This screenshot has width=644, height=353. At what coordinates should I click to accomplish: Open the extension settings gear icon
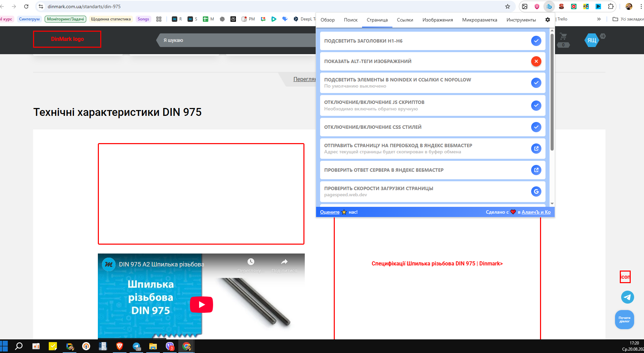point(548,20)
